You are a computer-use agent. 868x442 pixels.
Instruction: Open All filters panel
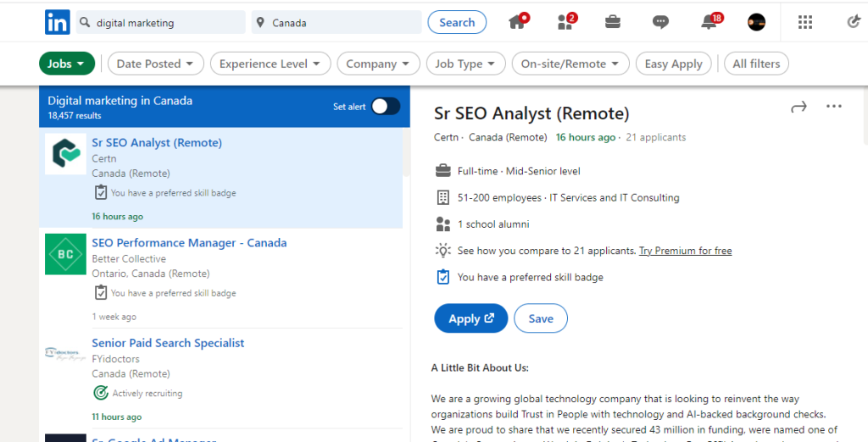pyautogui.click(x=756, y=64)
